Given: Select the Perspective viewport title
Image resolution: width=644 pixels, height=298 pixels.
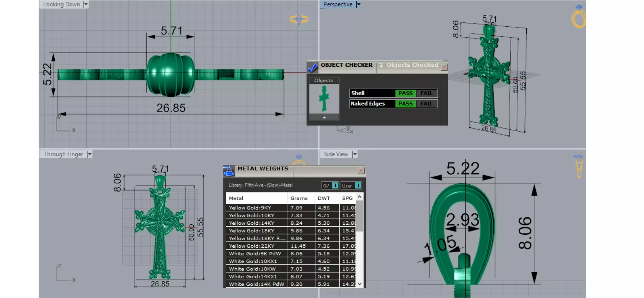Looking at the screenshot, I should (x=338, y=5).
